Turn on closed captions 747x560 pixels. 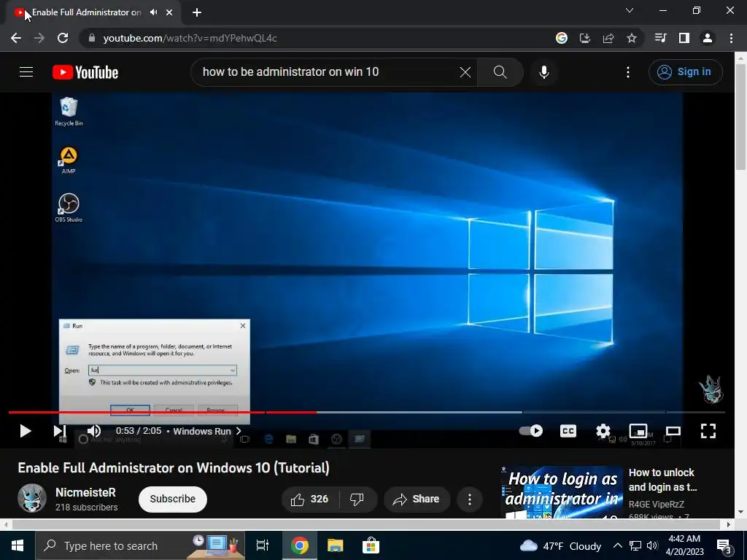(x=568, y=431)
